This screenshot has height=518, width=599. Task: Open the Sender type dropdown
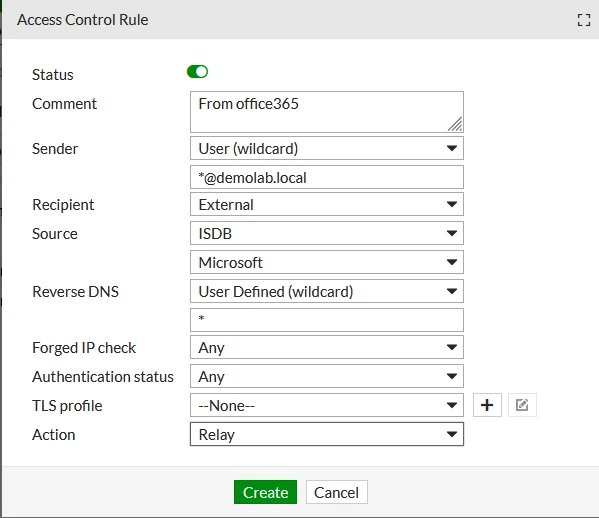pos(327,148)
